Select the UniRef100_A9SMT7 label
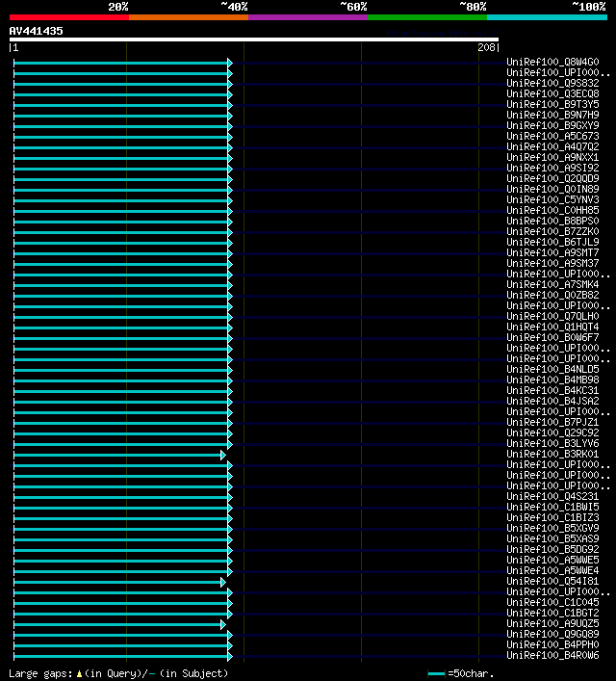Screen dimensions: 616x681 point(552,252)
